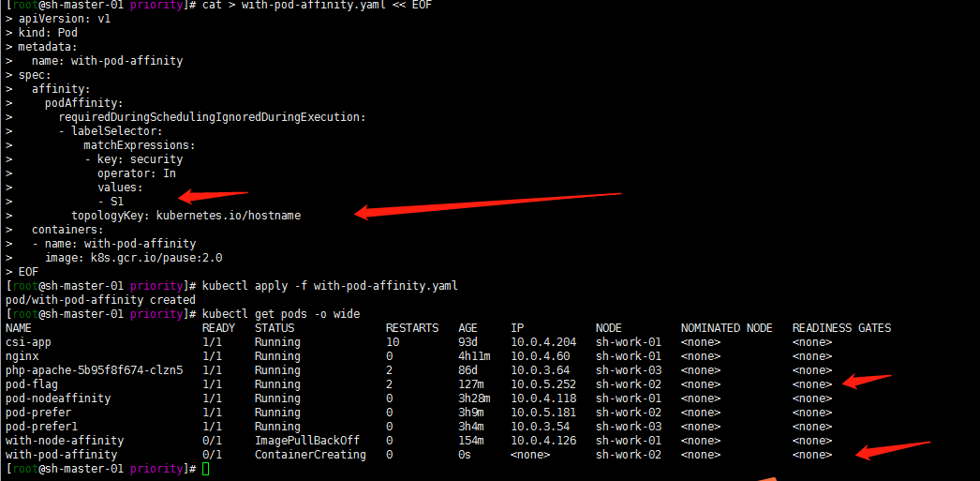Image resolution: width=980 pixels, height=481 pixels.
Task: Select the age value 93d
Action: point(468,342)
